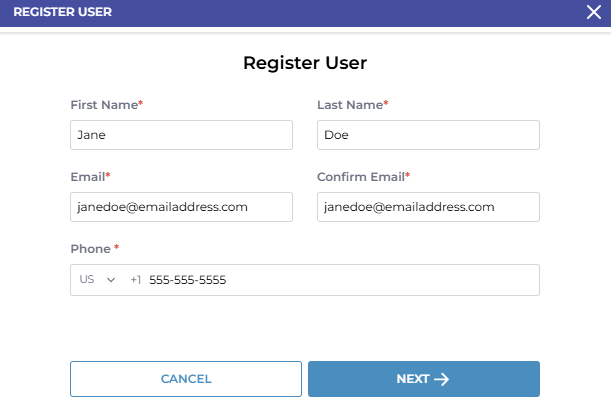Click the +1 dial code prefix
The width and height of the screenshot is (611, 416).
coord(136,280)
